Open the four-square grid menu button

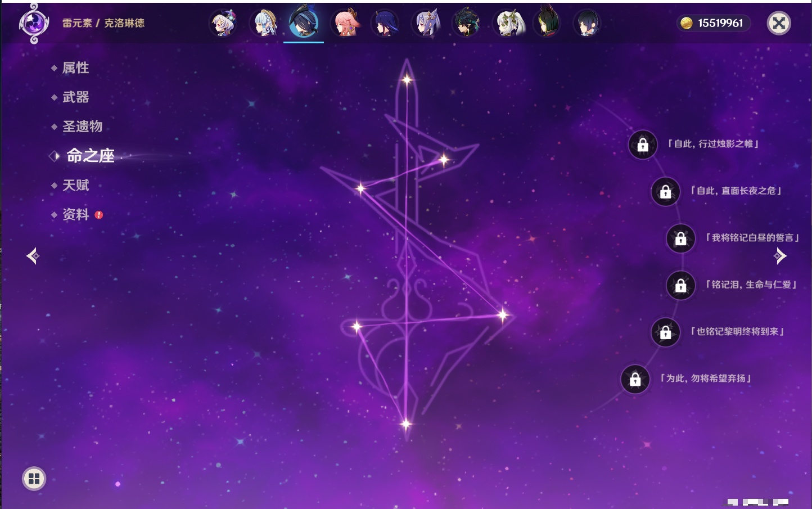[34, 479]
